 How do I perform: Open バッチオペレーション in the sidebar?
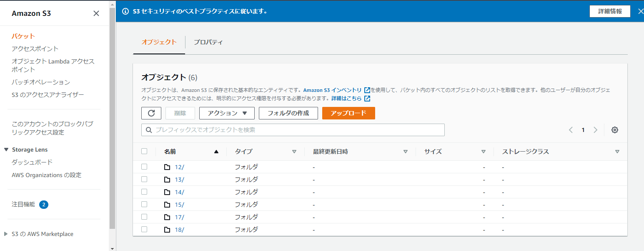41,82
